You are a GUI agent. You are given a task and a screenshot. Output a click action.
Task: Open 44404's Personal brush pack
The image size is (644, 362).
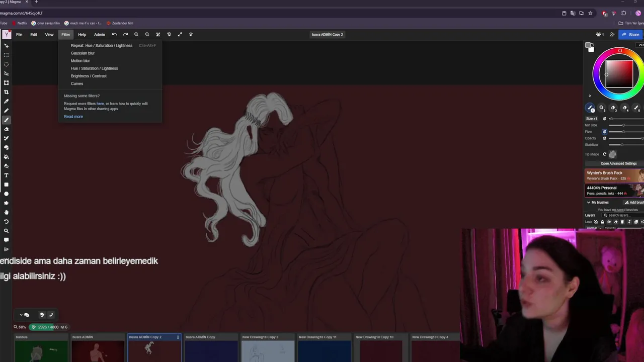(614, 190)
